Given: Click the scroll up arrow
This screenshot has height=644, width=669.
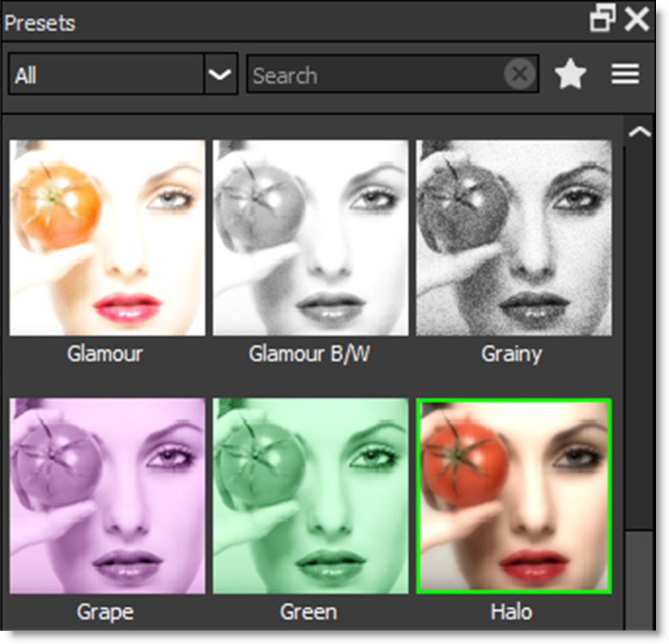Looking at the screenshot, I should 639,132.
